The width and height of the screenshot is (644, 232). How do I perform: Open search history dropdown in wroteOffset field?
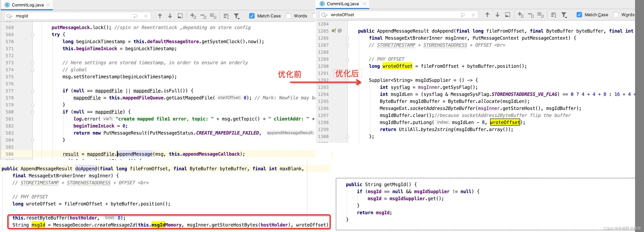(324, 15)
